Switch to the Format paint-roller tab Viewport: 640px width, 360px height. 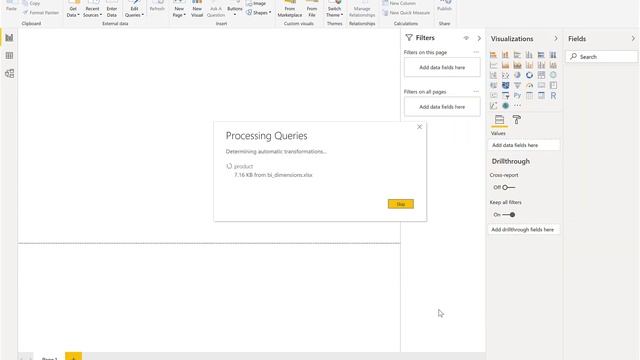(517, 120)
